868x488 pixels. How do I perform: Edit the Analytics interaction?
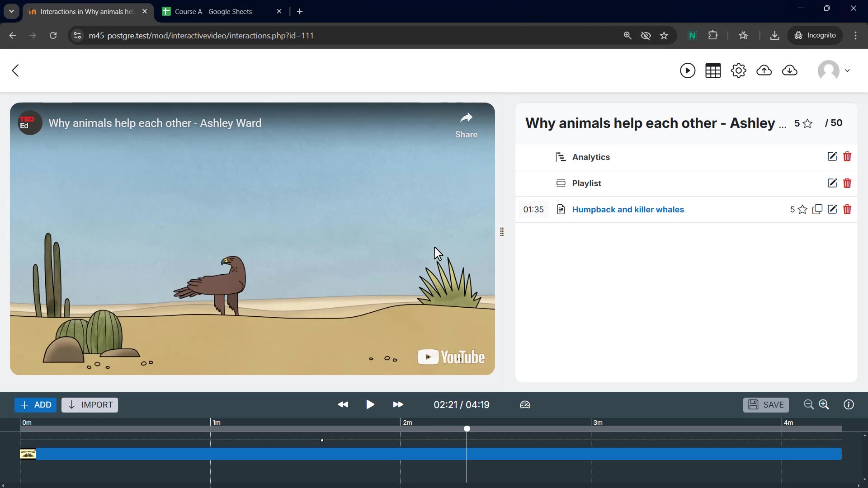(832, 156)
